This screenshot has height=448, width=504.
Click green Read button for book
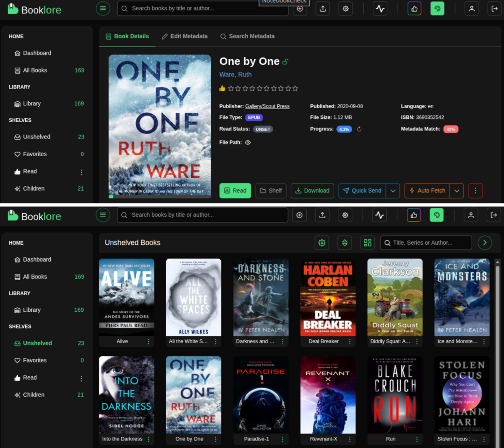click(x=235, y=191)
